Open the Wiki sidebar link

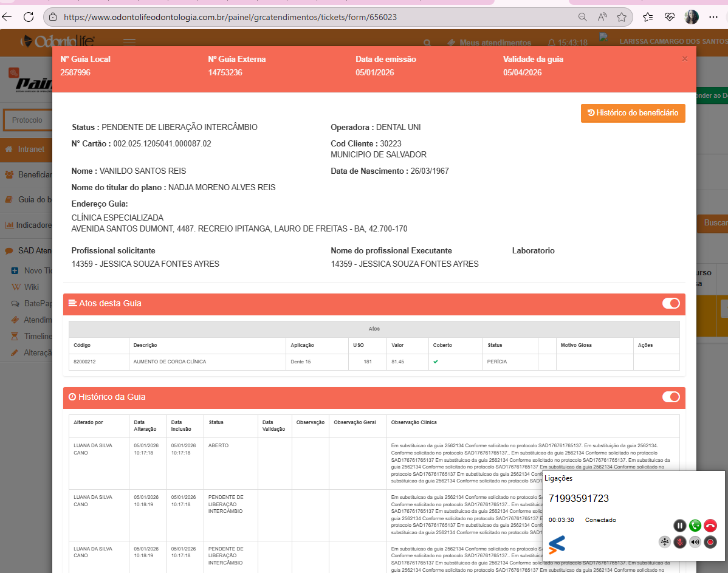click(31, 287)
